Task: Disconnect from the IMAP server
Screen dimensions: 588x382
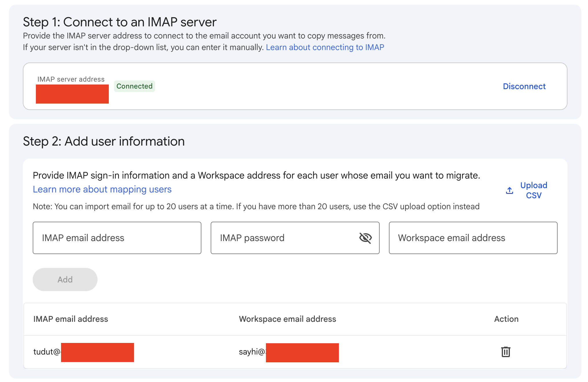Action: pos(524,86)
